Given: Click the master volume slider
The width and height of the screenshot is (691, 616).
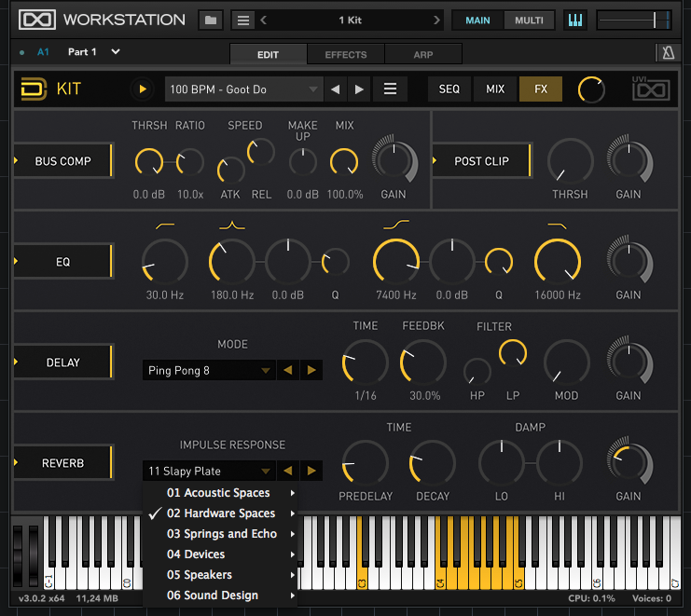Looking at the screenshot, I should pos(633,20).
